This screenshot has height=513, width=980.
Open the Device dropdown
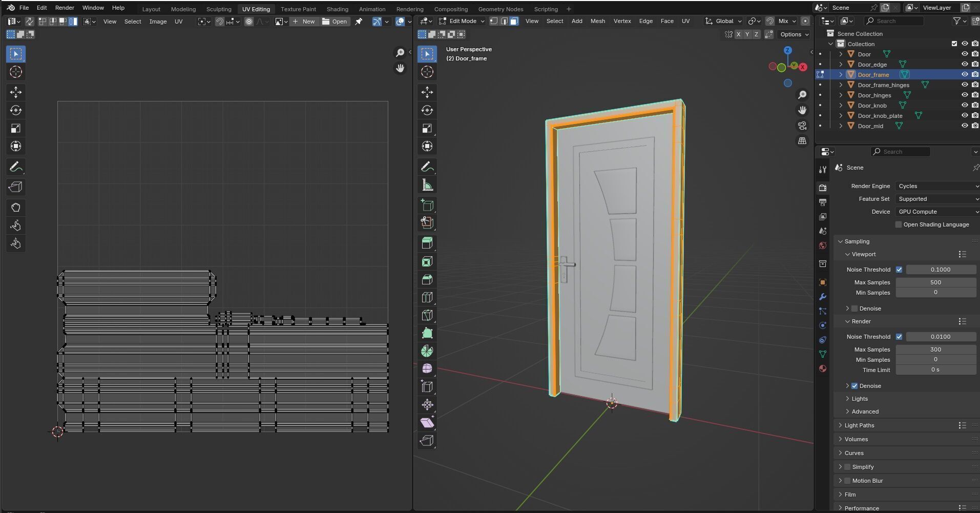(x=937, y=212)
